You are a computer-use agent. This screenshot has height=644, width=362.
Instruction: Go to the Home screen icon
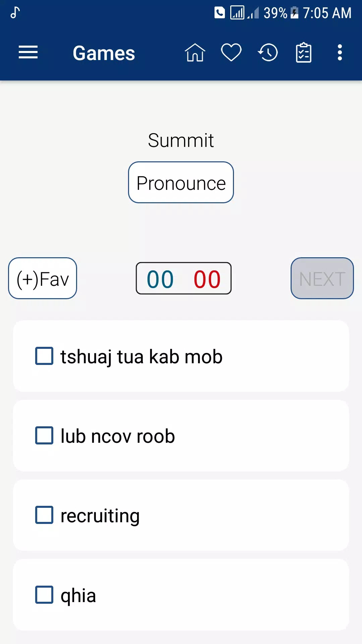195,53
